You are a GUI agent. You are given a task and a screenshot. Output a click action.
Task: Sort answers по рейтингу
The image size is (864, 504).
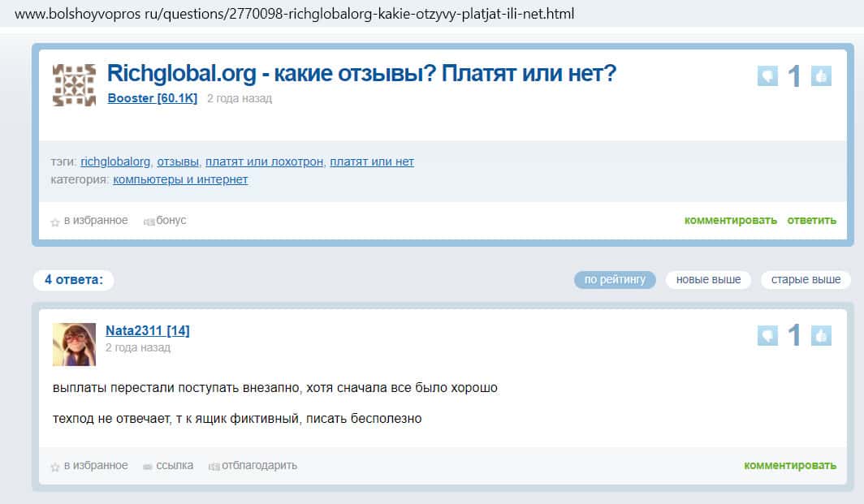point(615,280)
